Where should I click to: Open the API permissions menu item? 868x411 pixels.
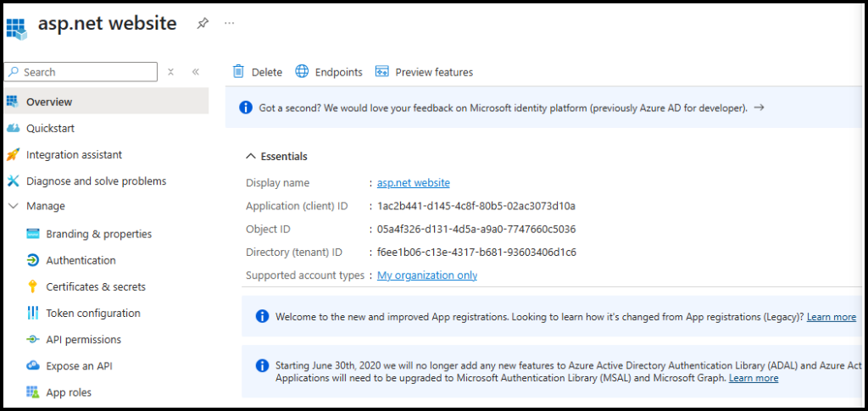pyautogui.click(x=83, y=339)
